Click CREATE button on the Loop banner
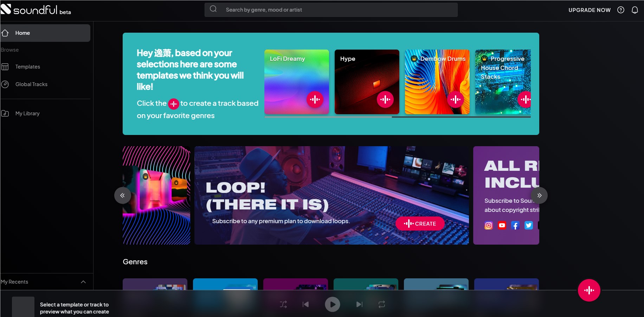The height and width of the screenshot is (317, 644). pyautogui.click(x=420, y=224)
